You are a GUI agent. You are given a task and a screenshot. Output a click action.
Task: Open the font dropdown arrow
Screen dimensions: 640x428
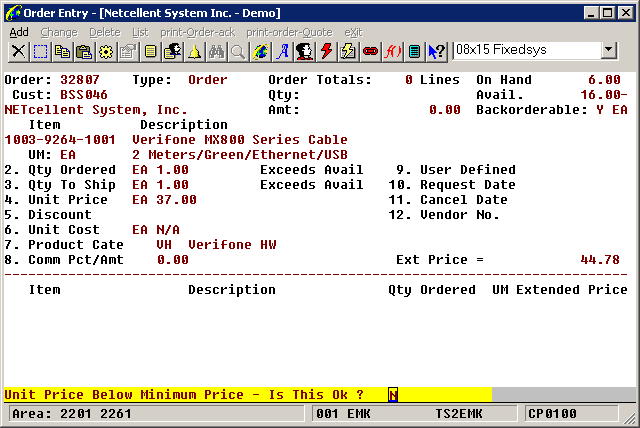click(x=608, y=50)
